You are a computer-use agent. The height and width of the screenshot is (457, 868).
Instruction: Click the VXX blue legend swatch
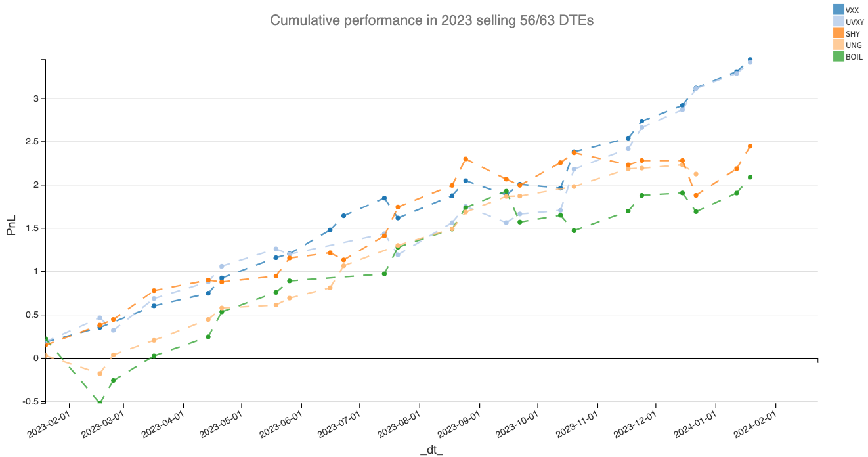838,9
